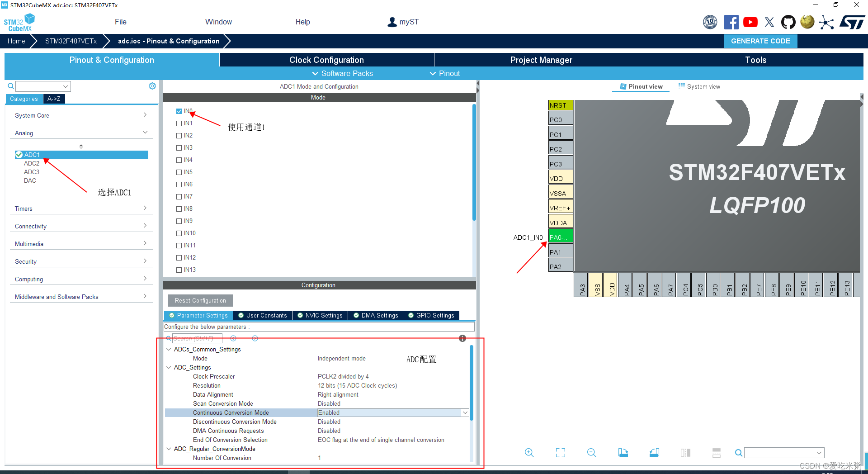The height and width of the screenshot is (474, 868).
Task: Open the ST community network icon
Action: [826, 22]
